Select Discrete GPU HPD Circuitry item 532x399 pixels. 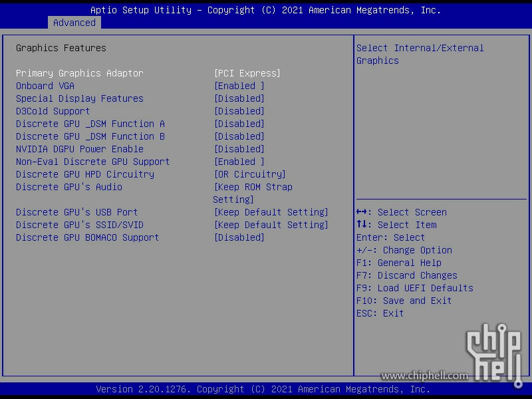coord(85,174)
